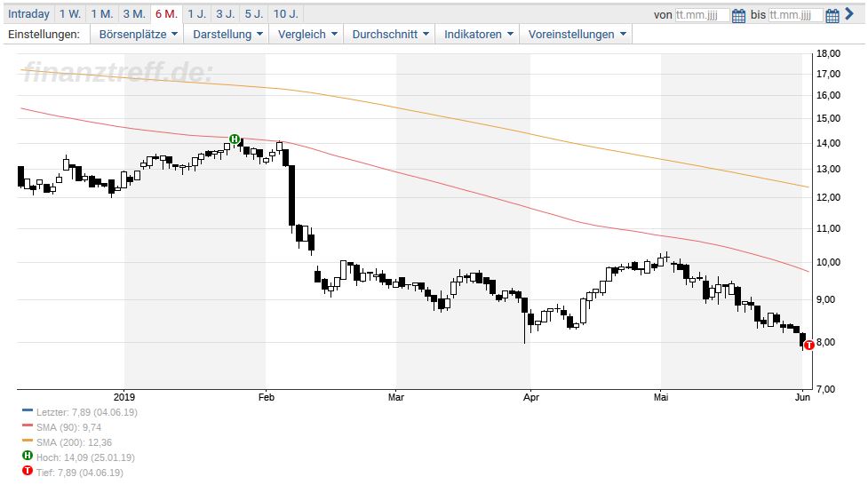868x485 pixels.
Task: Open the Indikatoren dropdown
Action: (478, 35)
